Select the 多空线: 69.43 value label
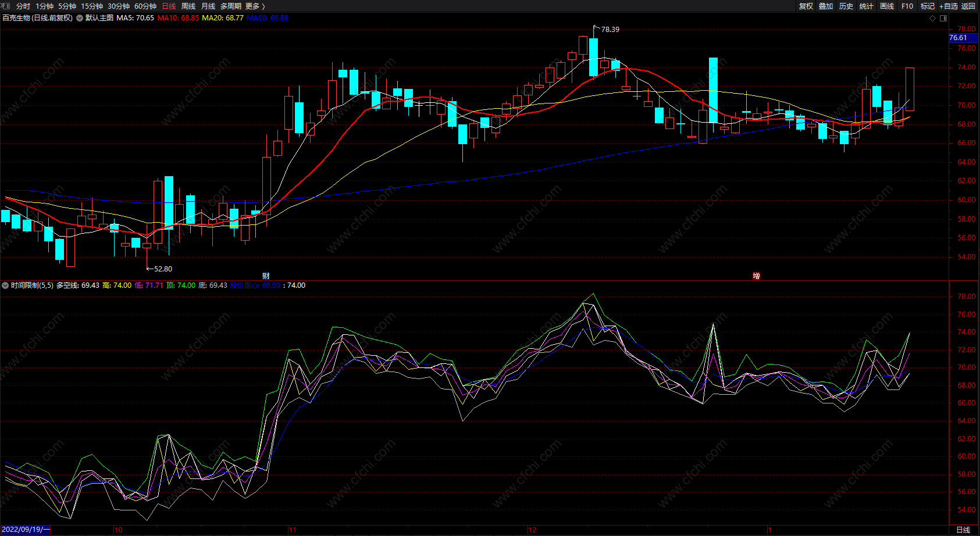Image resolution: width=980 pixels, height=536 pixels. pos(77,285)
